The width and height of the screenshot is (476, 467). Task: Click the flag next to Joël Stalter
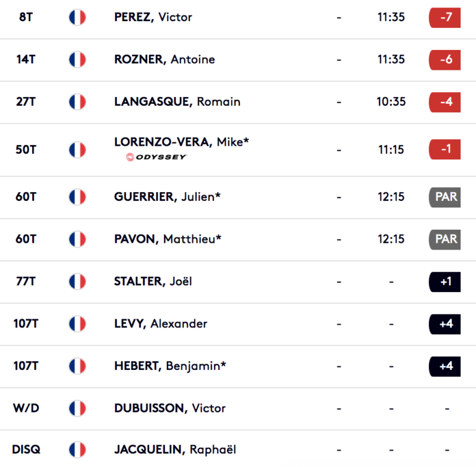pos(77,282)
